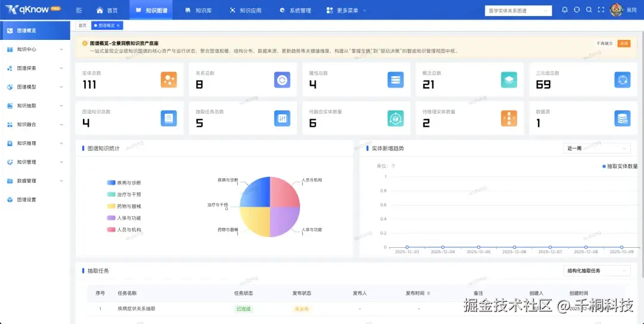The height and width of the screenshot is (324, 644).
Task: Click the 实体总数 orange card icon
Action: click(169, 80)
